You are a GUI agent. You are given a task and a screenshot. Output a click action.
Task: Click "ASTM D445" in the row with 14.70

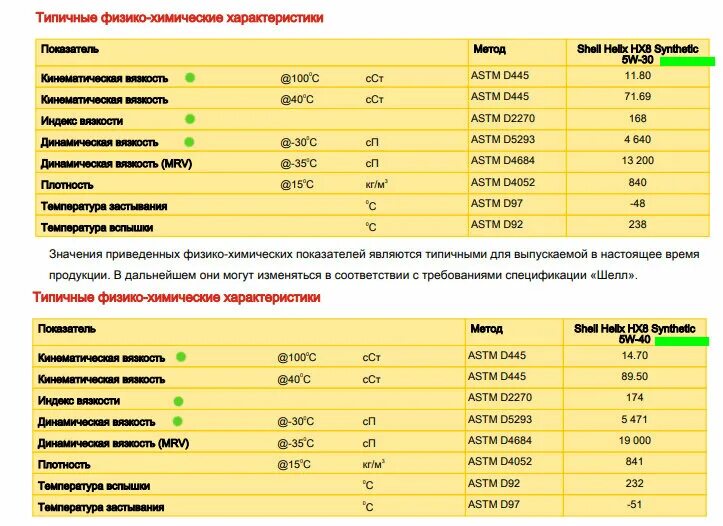[x=497, y=355]
